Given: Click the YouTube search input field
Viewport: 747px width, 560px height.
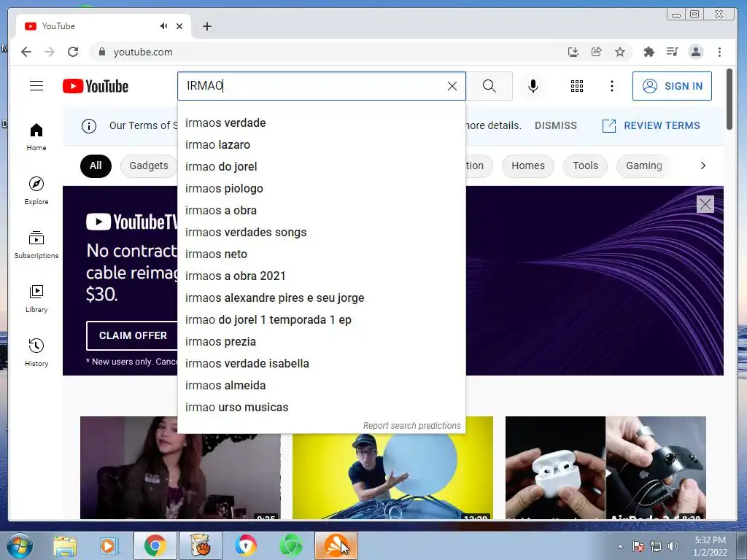Looking at the screenshot, I should pos(314,86).
